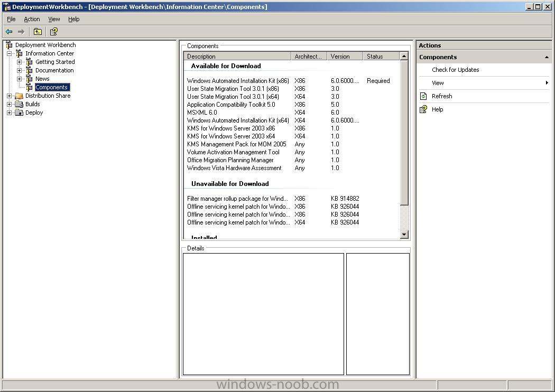555x392 pixels.
Task: Click the Deploy node icon
Action: click(x=19, y=113)
